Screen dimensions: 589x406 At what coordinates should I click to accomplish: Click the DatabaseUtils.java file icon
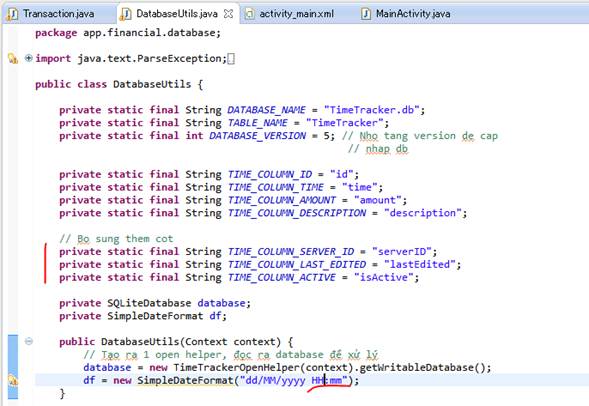[125, 14]
